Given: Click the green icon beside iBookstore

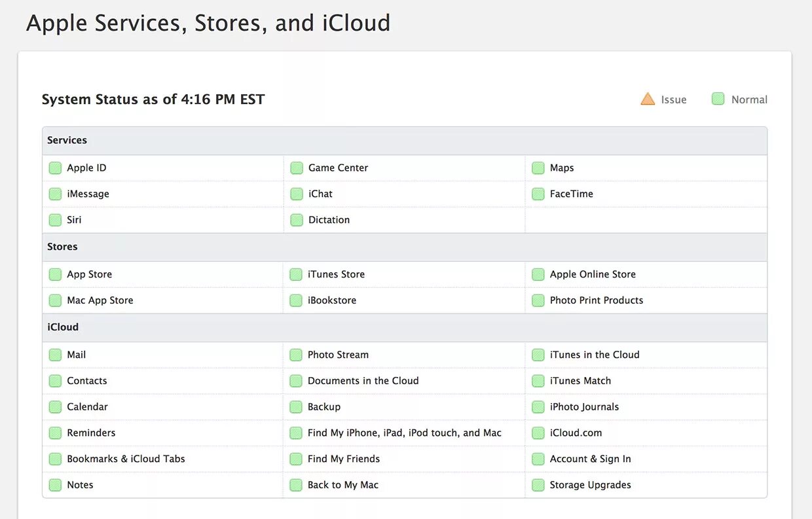Looking at the screenshot, I should [296, 301].
